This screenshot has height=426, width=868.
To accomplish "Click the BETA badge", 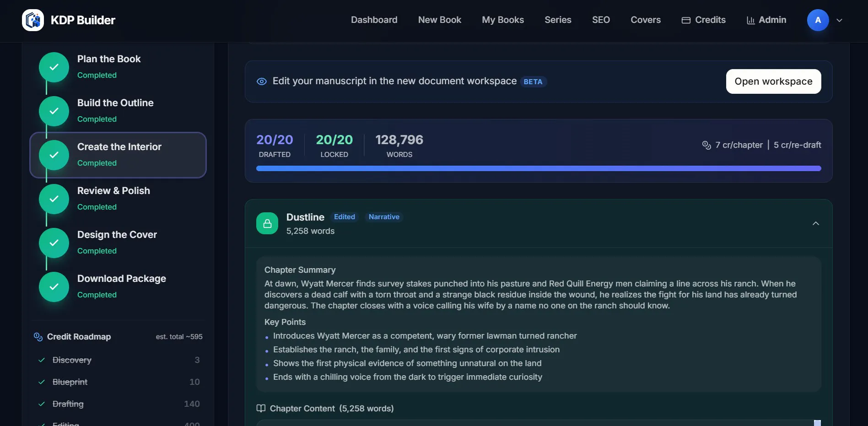I will pos(533,81).
